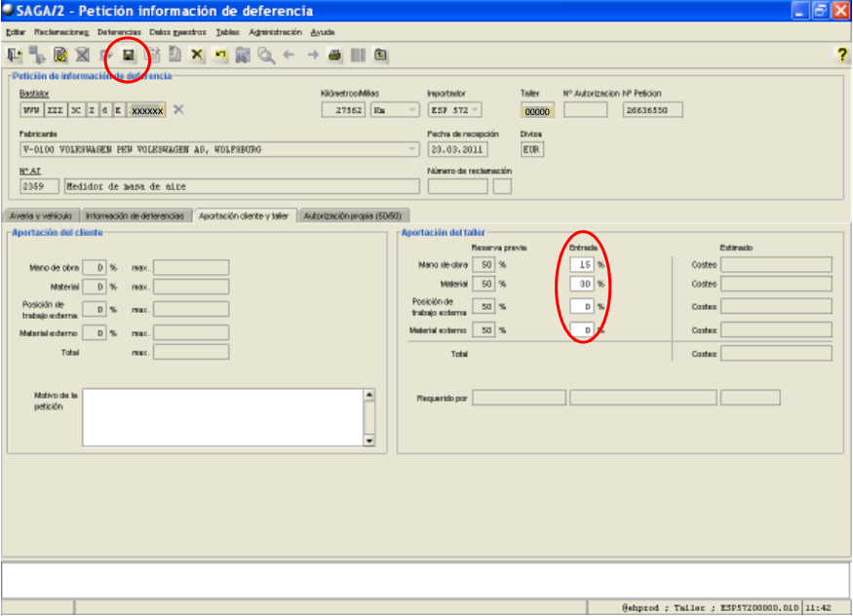Open the Administración menu
The height and width of the screenshot is (616, 853).
click(x=275, y=32)
